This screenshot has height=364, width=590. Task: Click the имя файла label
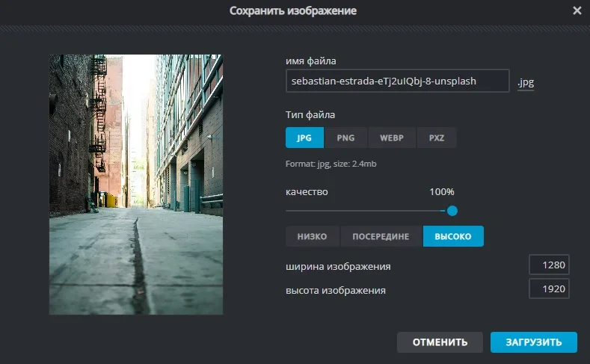point(311,61)
